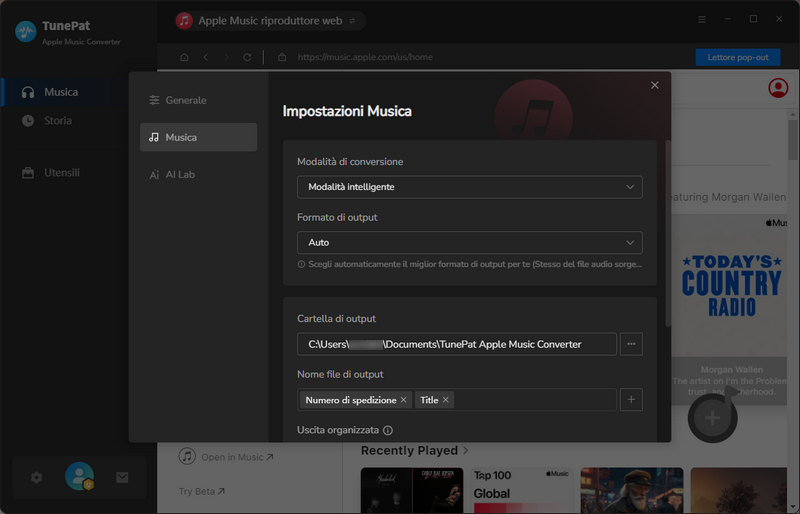The image size is (800, 514).
Task: Click the settings dialog vertical scrollbar
Action: pos(668,233)
